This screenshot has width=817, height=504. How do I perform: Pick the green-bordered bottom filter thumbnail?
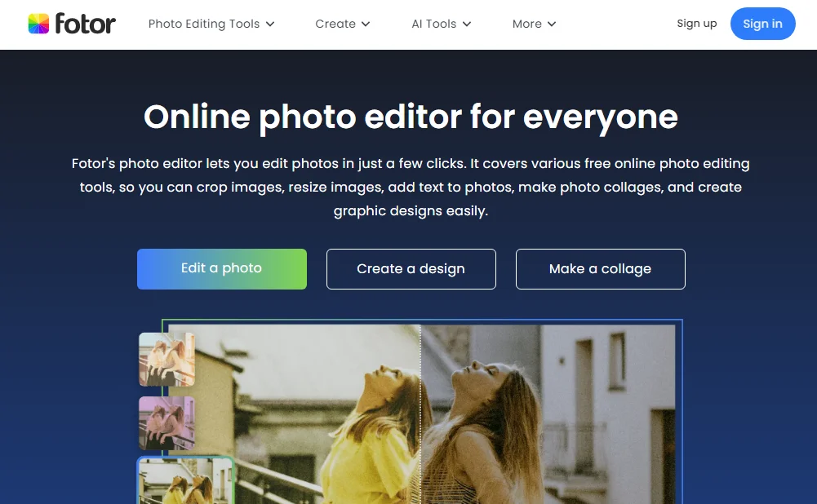(x=184, y=481)
